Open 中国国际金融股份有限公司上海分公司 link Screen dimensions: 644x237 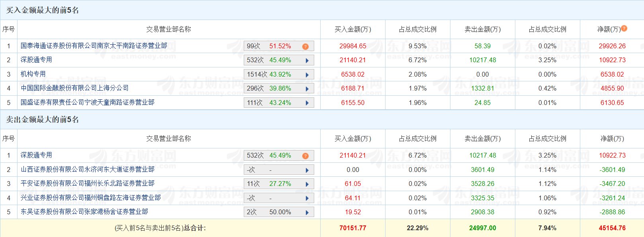75,88
